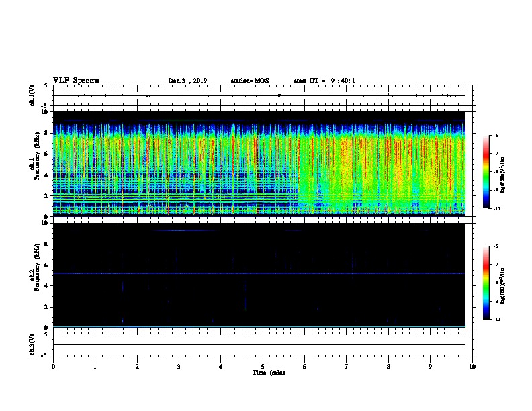The height and width of the screenshot is (411, 532).
Task: Click the "8" tick on the Time axis
Action: click(x=388, y=367)
